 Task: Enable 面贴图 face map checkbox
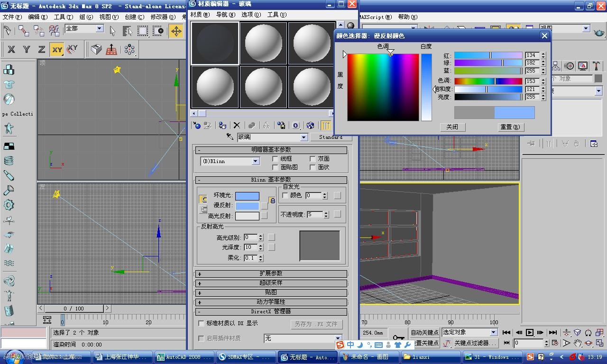(x=275, y=167)
